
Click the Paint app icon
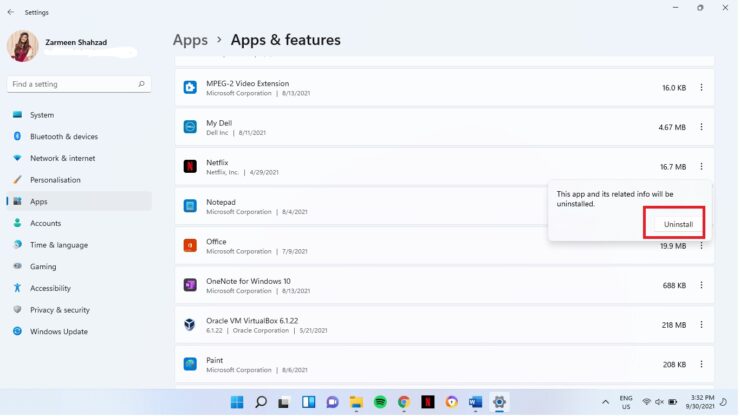point(190,364)
